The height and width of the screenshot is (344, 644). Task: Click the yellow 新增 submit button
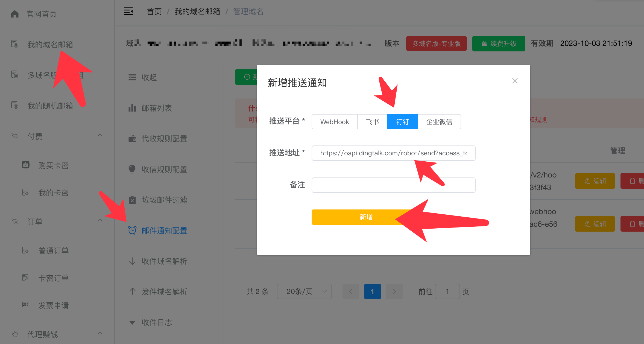pyautogui.click(x=366, y=217)
